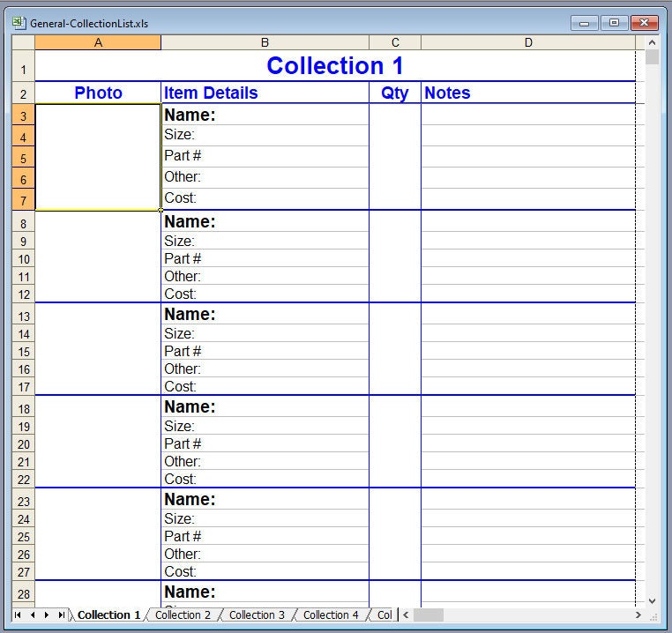Select row 8 header
Image resolution: width=672 pixels, height=633 pixels.
pyautogui.click(x=23, y=221)
